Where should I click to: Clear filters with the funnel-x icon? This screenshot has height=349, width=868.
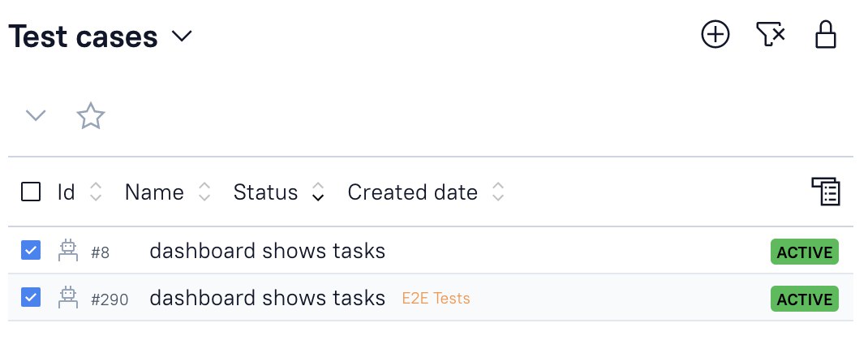point(771,35)
